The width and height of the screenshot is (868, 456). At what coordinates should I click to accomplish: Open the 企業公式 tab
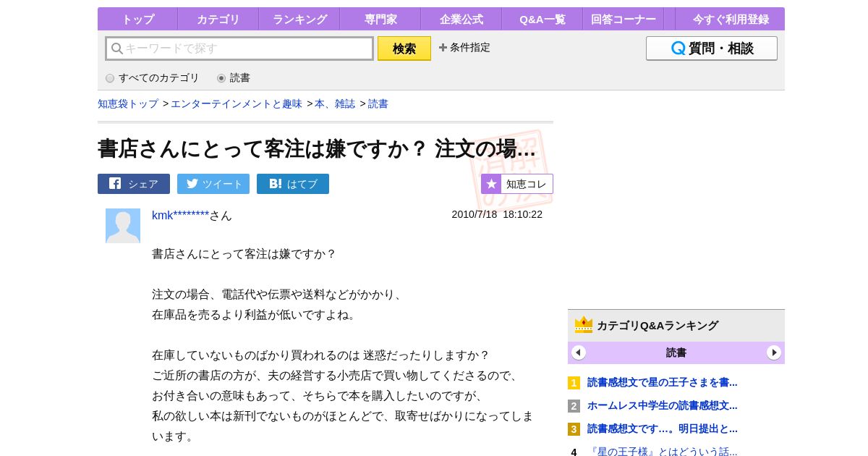(x=461, y=19)
